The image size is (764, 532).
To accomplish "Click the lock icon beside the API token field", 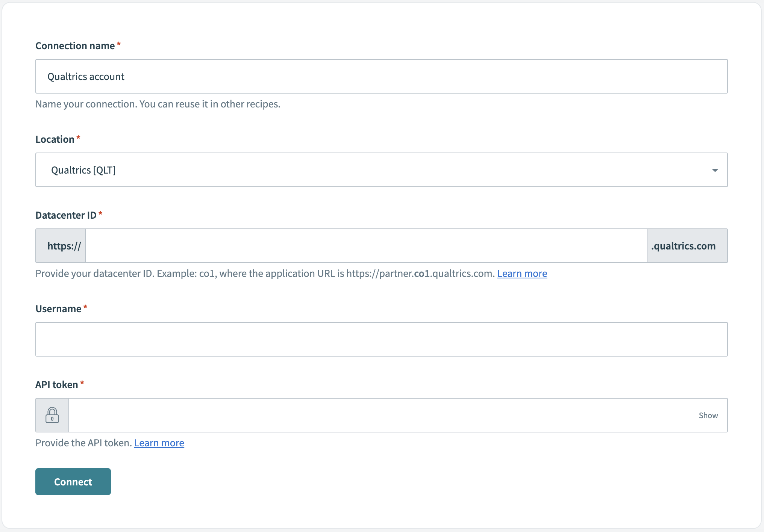I will (x=52, y=415).
